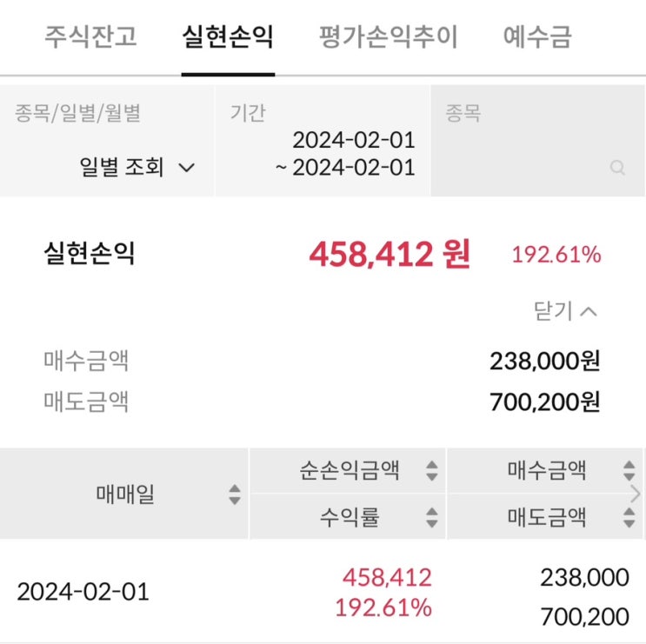Sort by 매매일 column arrows

(234, 495)
